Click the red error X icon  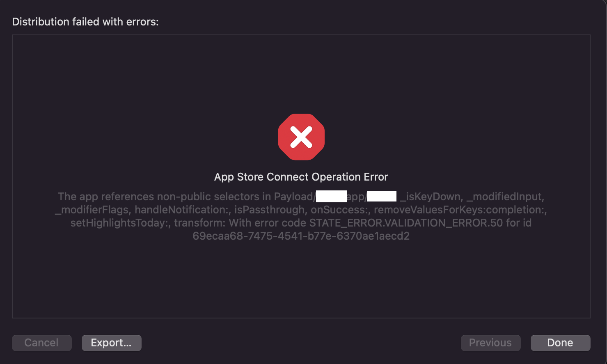[x=301, y=137]
